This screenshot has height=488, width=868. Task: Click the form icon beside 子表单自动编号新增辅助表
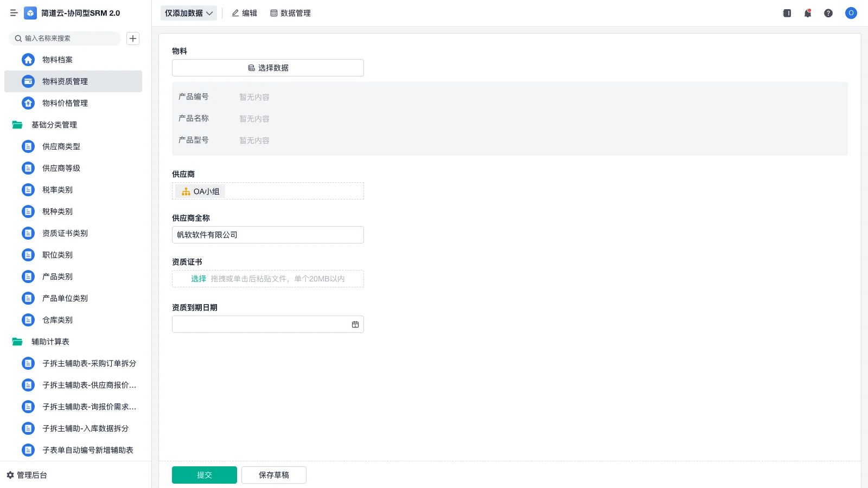28,450
